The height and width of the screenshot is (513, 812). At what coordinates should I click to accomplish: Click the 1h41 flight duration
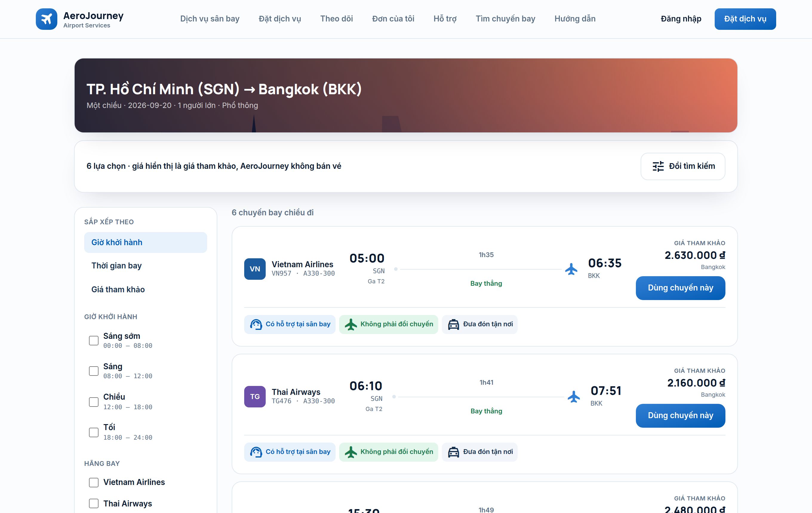[x=486, y=382]
